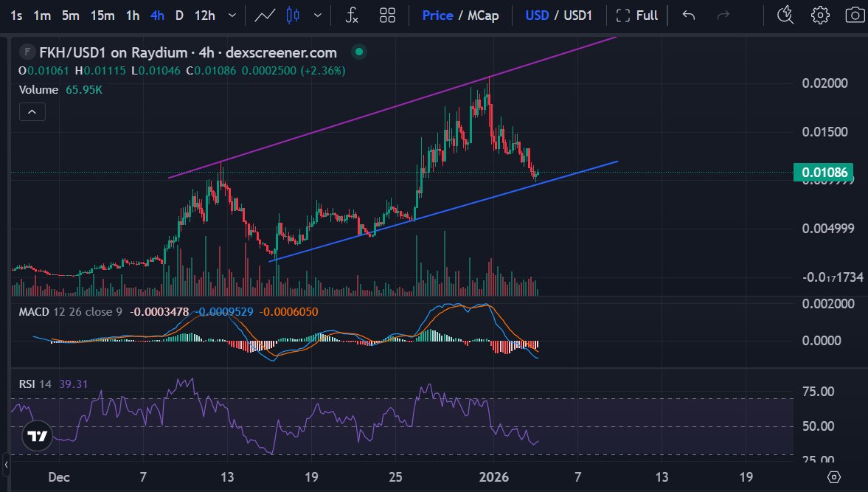Toggle chart to Price mode
Screen dimensions: 868x492
click(437, 15)
